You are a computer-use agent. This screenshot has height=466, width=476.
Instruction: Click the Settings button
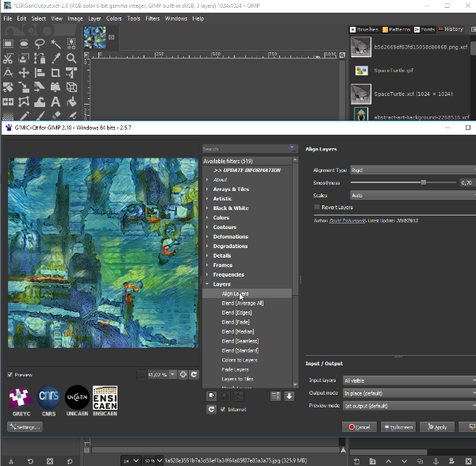tap(25, 426)
